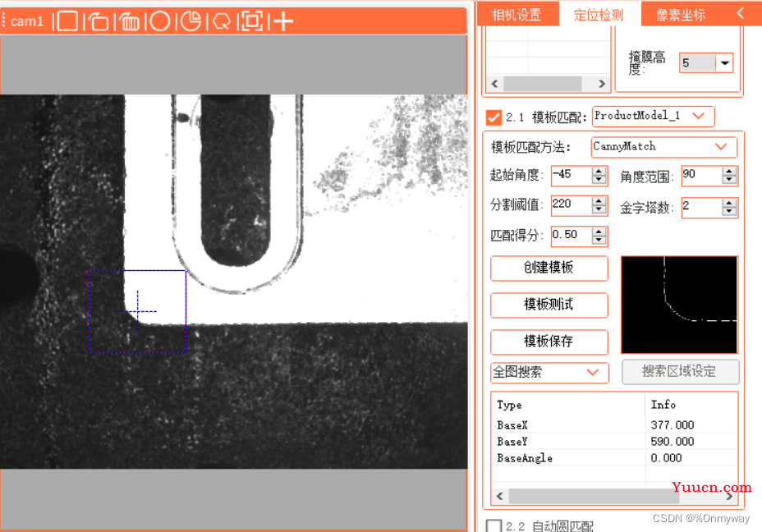Click right arrow of top table scrollbar

tap(602, 84)
